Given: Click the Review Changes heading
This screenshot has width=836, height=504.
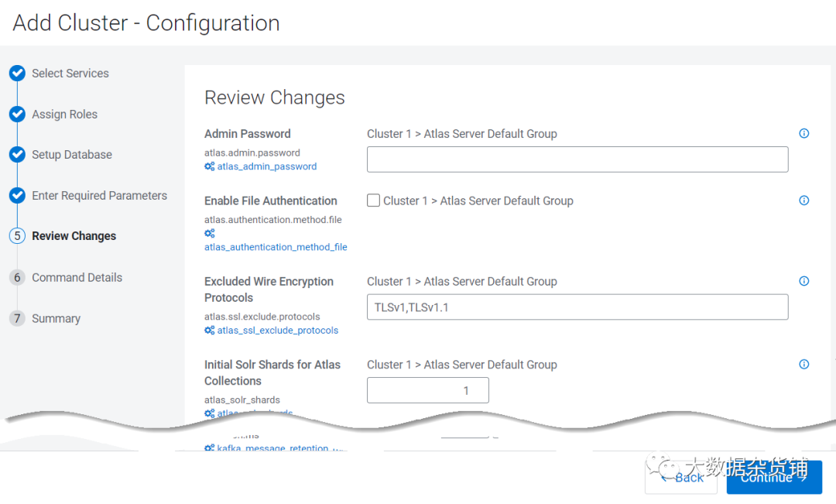Looking at the screenshot, I should [275, 98].
